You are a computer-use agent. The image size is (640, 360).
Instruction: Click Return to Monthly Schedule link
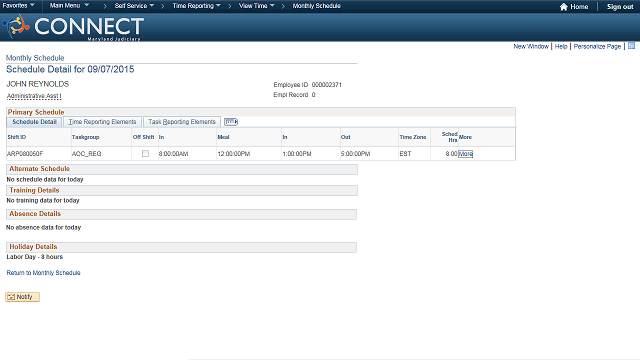pyautogui.click(x=43, y=273)
